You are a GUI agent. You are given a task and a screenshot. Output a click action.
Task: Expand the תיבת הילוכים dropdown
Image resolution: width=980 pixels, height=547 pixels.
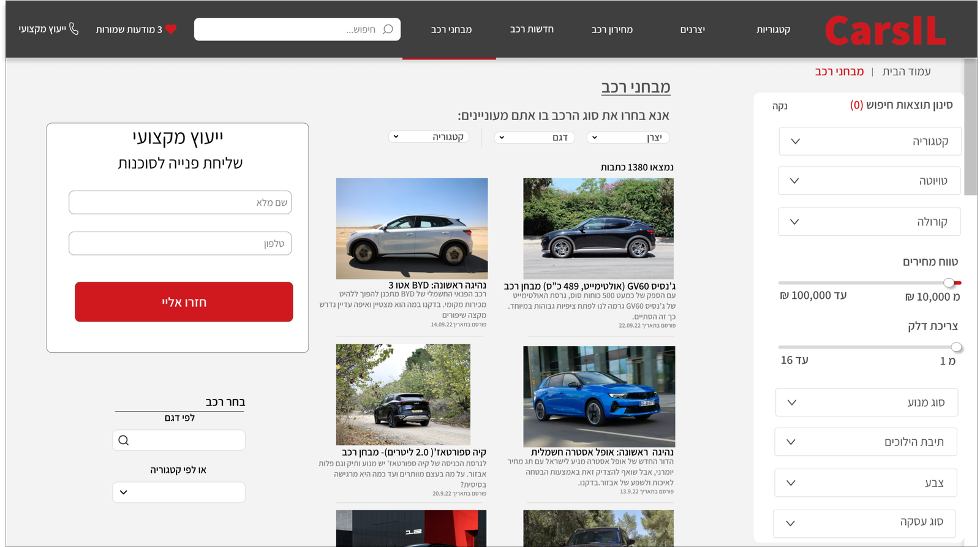tap(865, 442)
